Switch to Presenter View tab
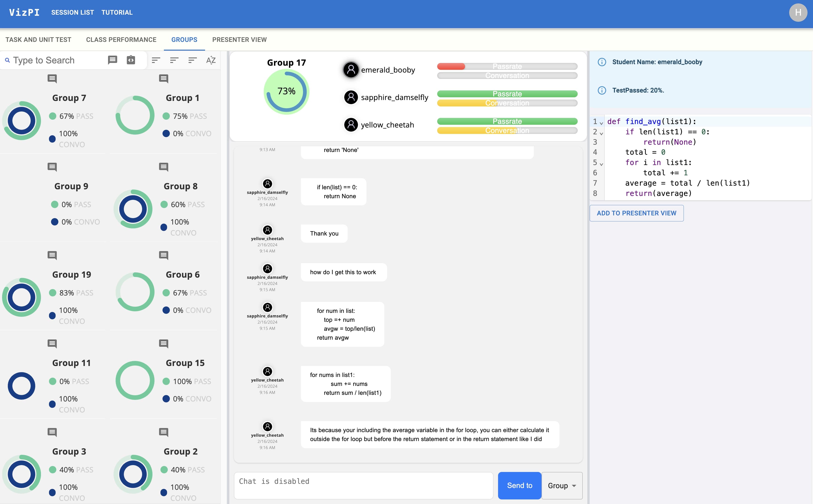Screen dimensions: 813x504 pyautogui.click(x=239, y=40)
